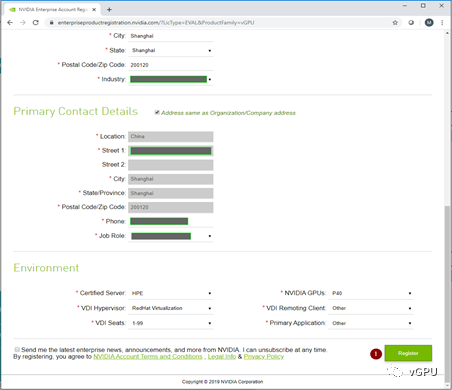Image resolution: width=452 pixels, height=390 pixels.
Task: Click the Environment section heading
Action: point(46,268)
